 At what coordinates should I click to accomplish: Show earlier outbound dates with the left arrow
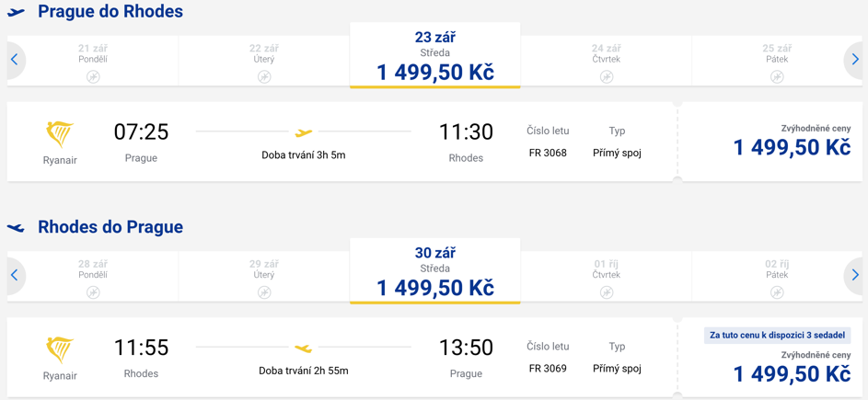pos(15,60)
